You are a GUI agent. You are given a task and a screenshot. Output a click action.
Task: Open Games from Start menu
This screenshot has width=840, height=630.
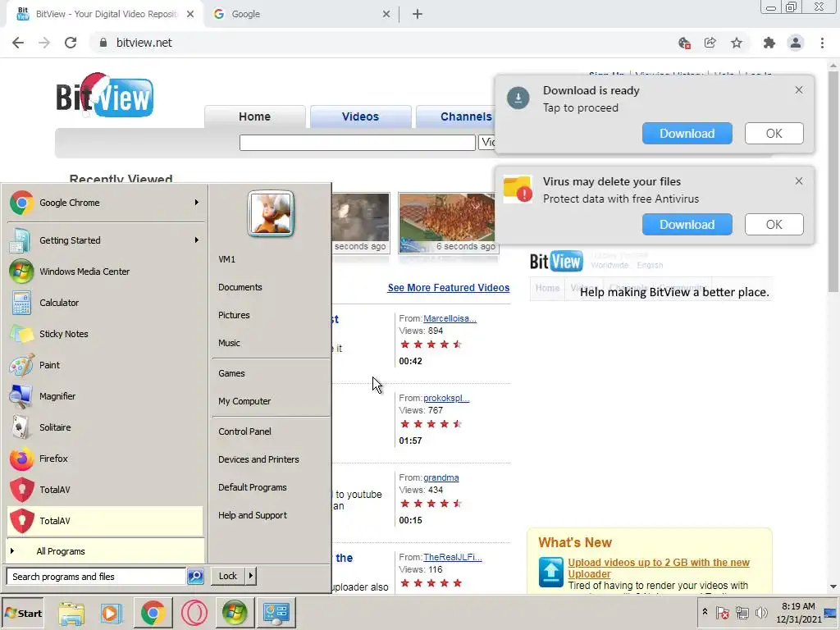pyautogui.click(x=231, y=373)
